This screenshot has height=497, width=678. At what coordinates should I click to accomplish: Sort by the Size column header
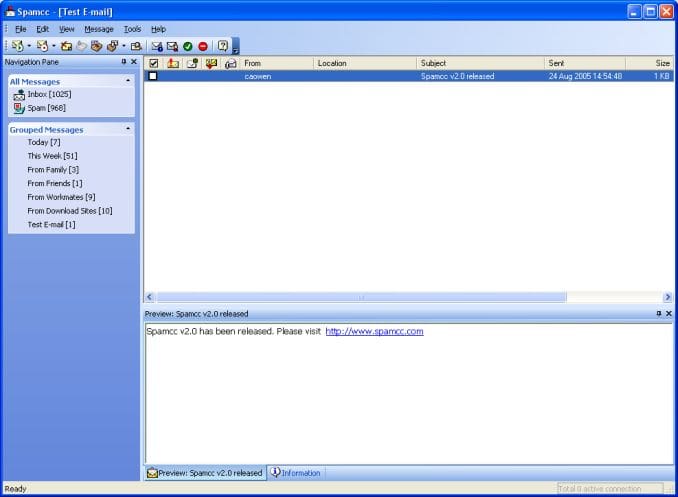[x=649, y=64]
